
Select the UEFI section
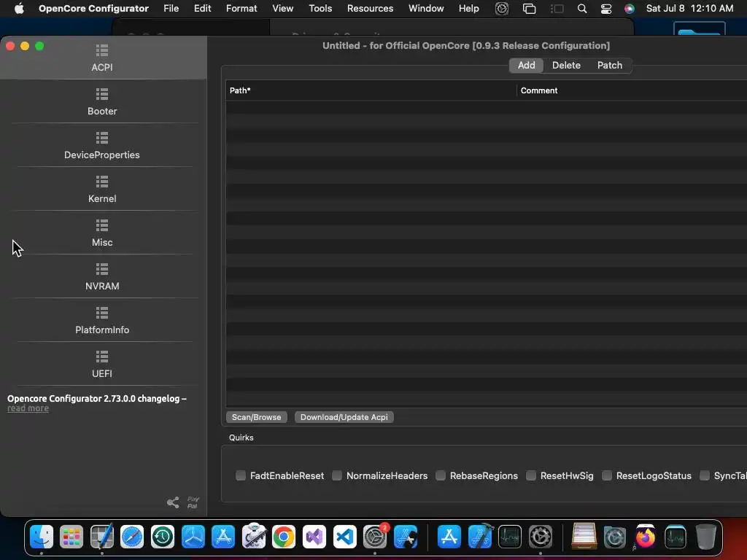point(102,365)
